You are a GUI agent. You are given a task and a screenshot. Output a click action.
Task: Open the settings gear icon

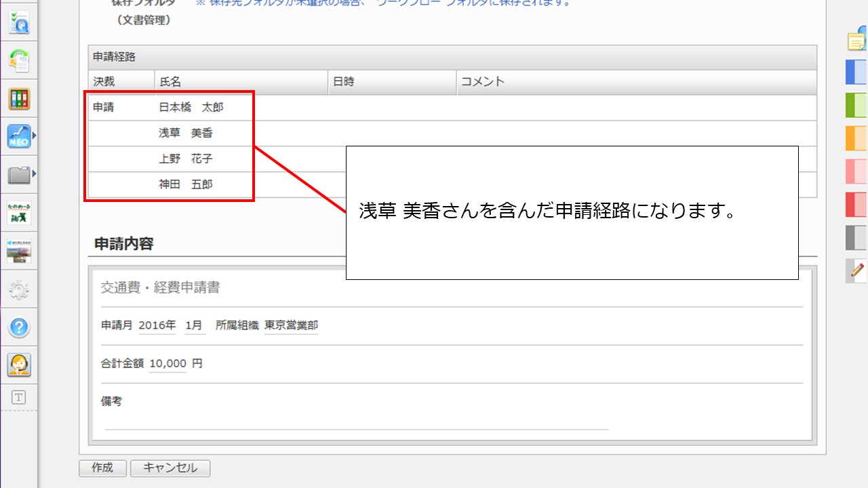(19, 290)
